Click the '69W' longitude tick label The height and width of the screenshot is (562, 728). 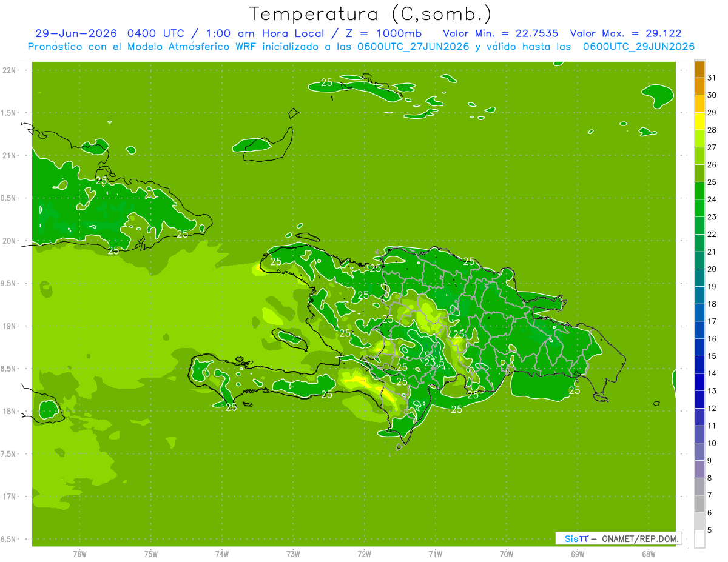coord(578,554)
